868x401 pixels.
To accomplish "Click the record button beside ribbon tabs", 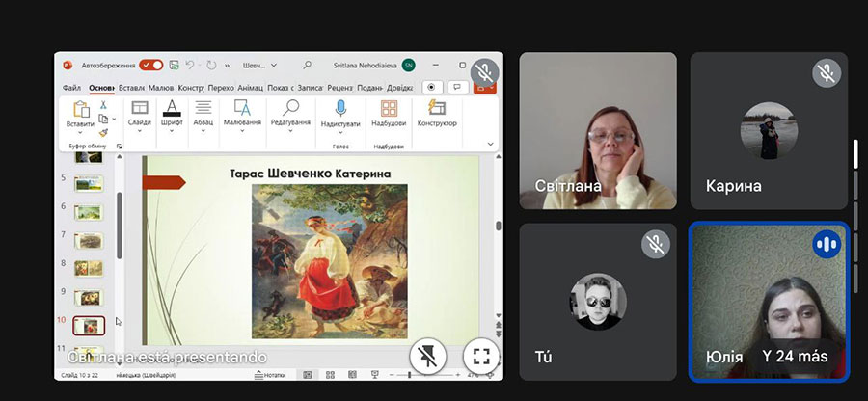I will coord(432,88).
